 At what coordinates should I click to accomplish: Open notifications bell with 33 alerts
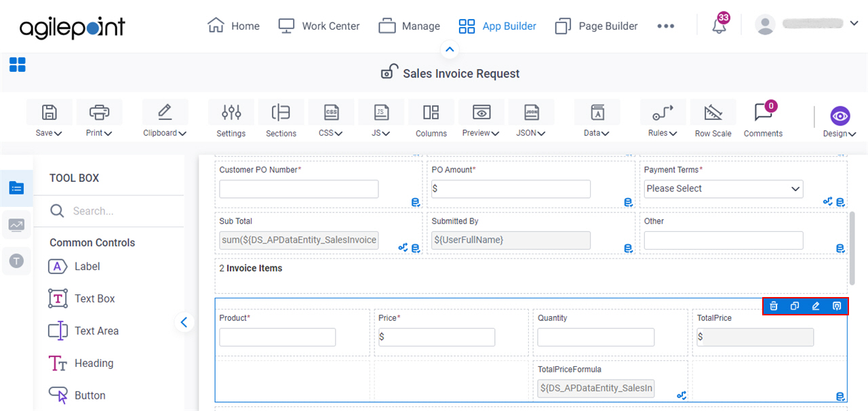(719, 25)
